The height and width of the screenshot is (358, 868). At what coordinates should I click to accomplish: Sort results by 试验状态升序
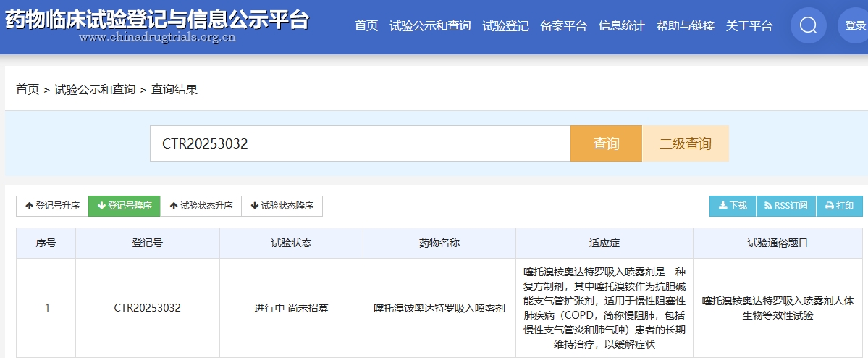201,206
